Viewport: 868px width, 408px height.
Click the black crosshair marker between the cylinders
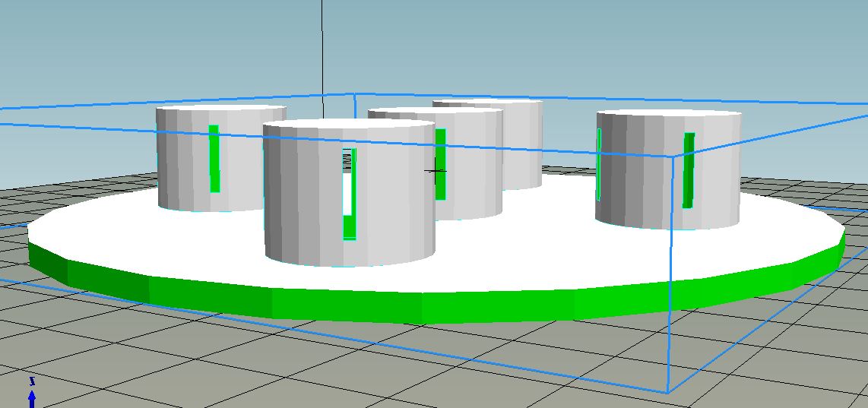pos(436,172)
